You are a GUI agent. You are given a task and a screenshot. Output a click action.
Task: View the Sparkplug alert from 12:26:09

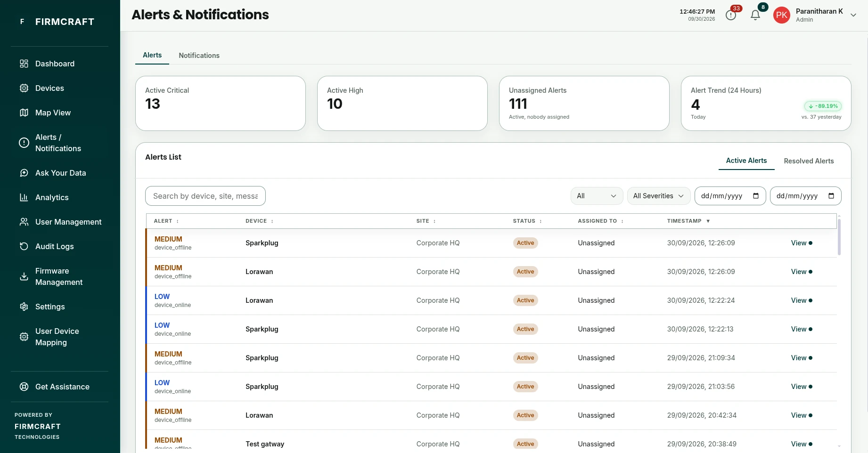coord(802,243)
